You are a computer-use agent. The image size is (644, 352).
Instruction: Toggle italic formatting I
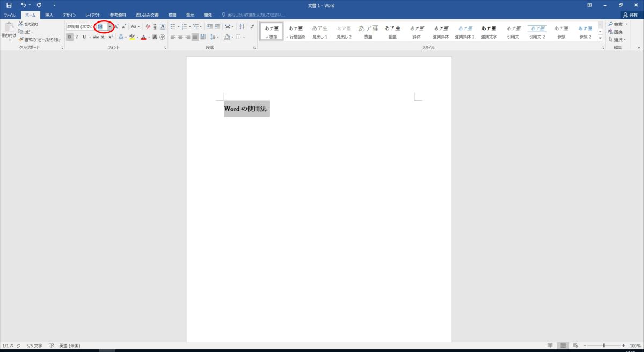click(77, 37)
